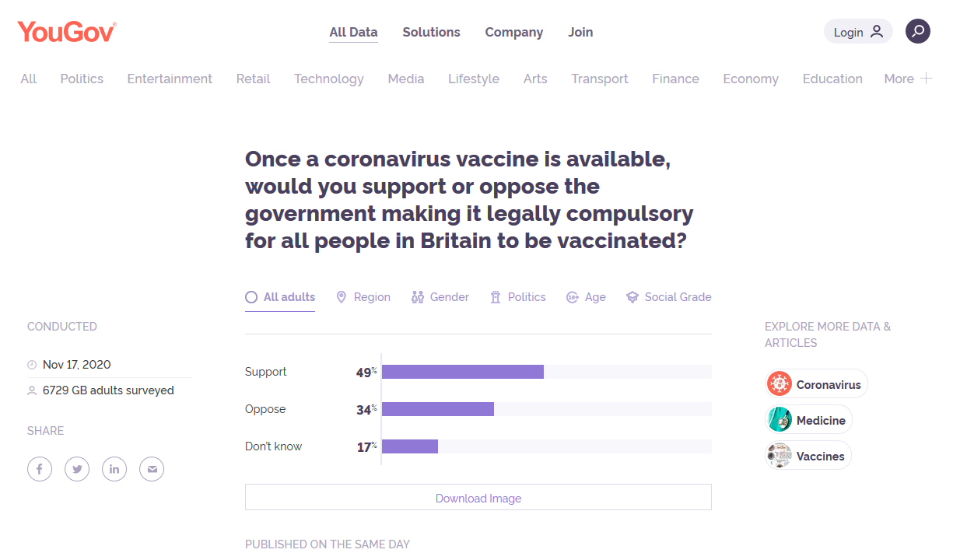Share poll via Facebook icon
The image size is (953, 560).
[x=40, y=469]
